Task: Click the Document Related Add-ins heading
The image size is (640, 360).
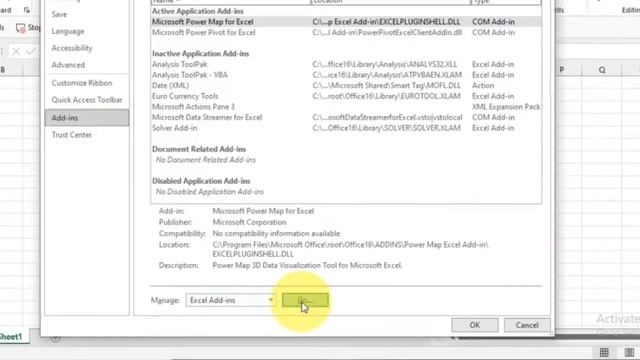Action: point(199,149)
